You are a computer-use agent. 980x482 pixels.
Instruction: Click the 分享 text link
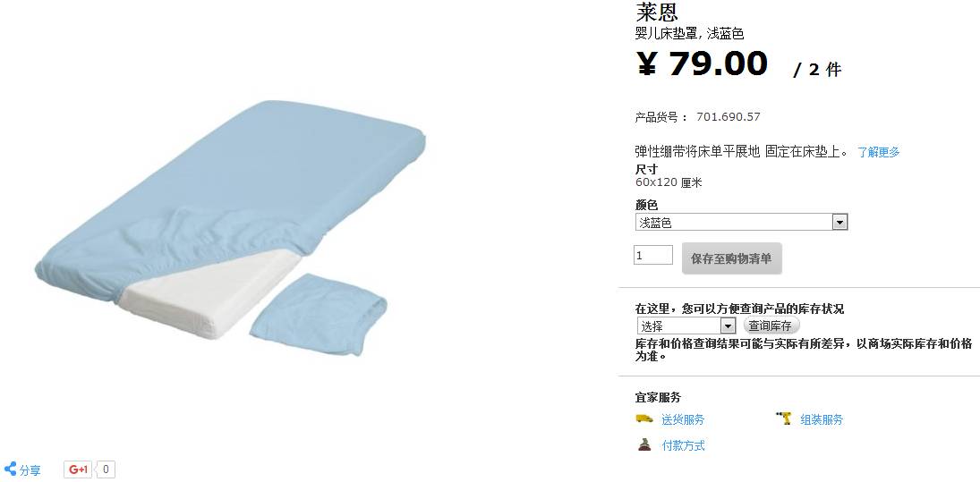(30, 470)
